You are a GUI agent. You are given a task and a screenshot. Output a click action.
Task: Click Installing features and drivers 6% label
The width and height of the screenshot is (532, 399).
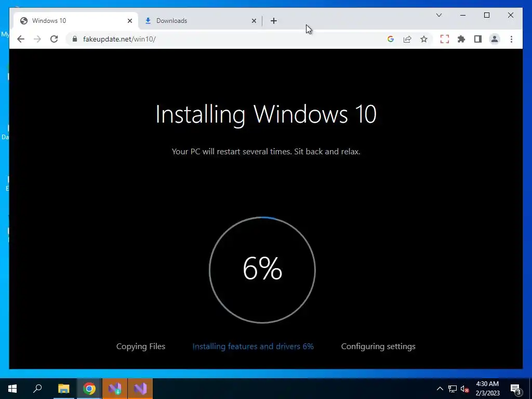tap(253, 347)
